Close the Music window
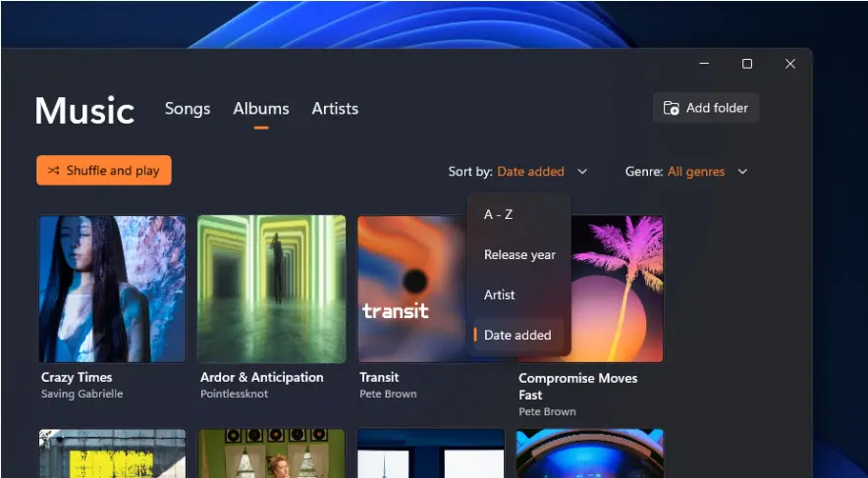868x478 pixels. pyautogui.click(x=790, y=64)
